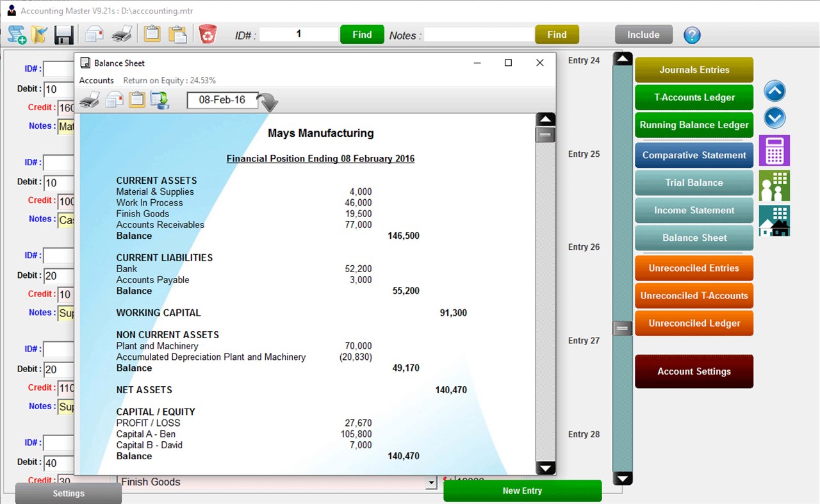Print using the main toolbar printer icon
The height and width of the screenshot is (504, 820).
(122, 34)
